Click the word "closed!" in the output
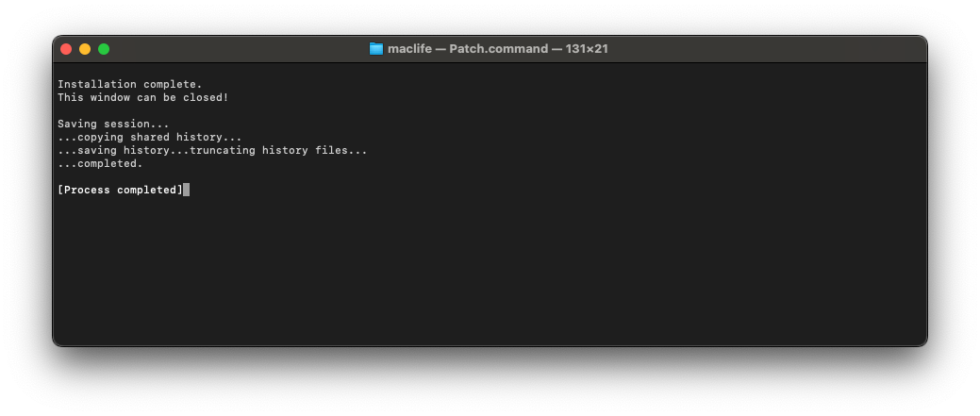Image resolution: width=980 pixels, height=416 pixels. [x=206, y=97]
